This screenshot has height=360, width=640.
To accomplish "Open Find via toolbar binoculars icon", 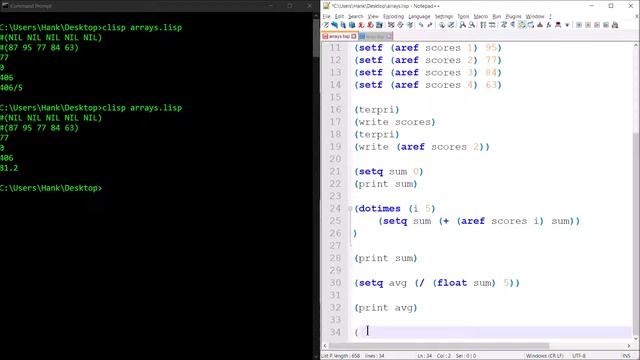I will (x=442, y=25).
